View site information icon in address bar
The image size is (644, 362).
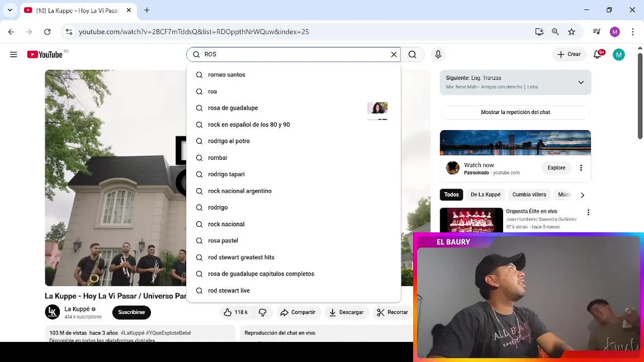(69, 32)
